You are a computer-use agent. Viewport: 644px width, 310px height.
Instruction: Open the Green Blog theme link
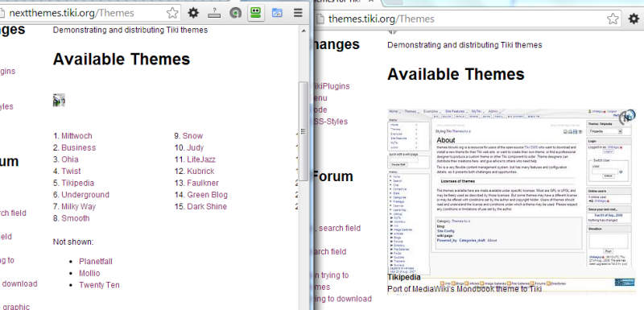tap(208, 195)
